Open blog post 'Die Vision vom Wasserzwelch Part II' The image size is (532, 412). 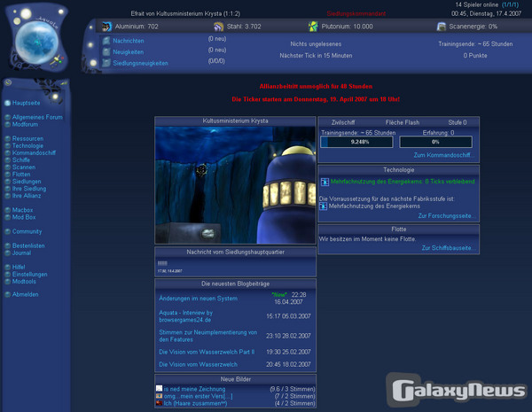(x=206, y=351)
